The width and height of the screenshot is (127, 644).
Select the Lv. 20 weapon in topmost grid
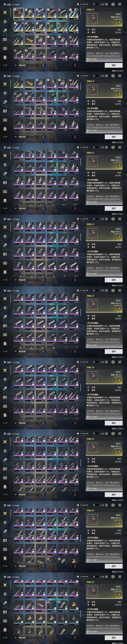pos(74,28)
